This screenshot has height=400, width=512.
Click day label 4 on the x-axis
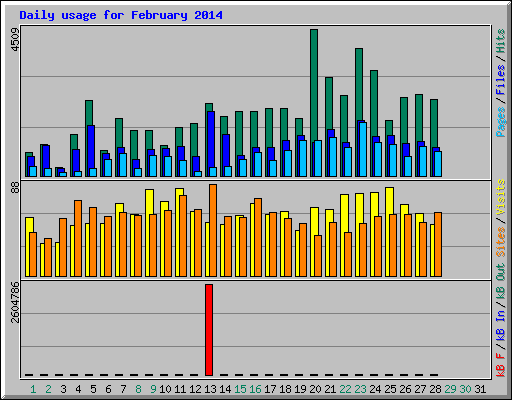point(78,389)
